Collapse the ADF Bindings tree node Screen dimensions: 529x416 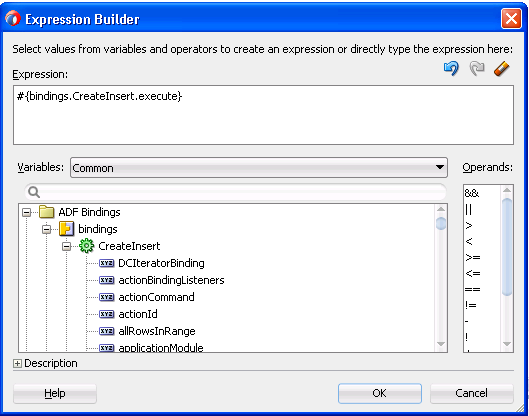click(x=26, y=212)
